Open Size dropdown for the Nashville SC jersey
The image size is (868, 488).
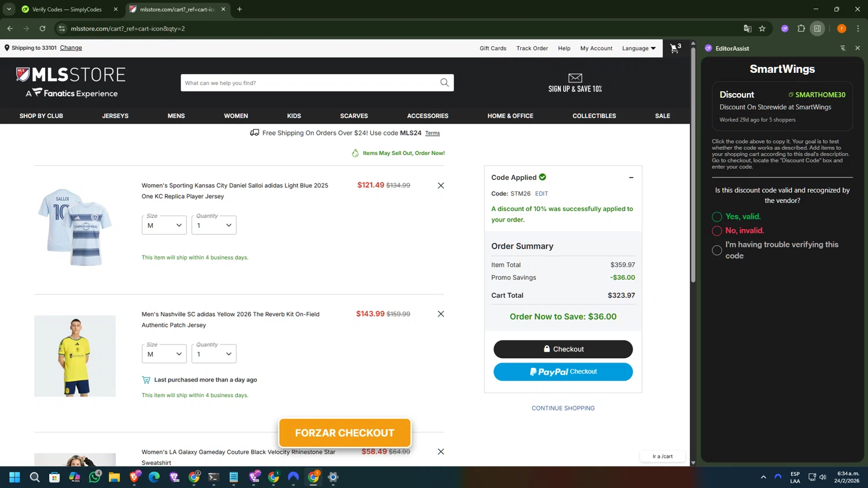[x=164, y=353]
